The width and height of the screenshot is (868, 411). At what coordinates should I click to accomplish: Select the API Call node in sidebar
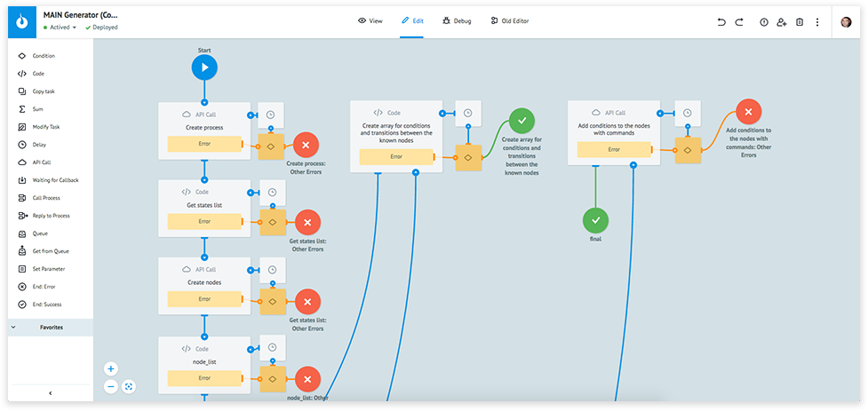click(41, 162)
